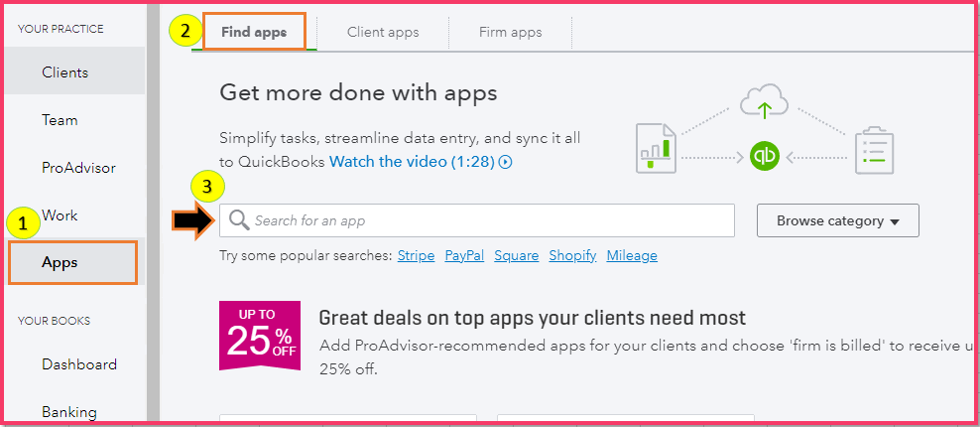Screen dimensions: 980x427
Task: Click the sidebar vertical scrollbar
Action: click(153, 213)
